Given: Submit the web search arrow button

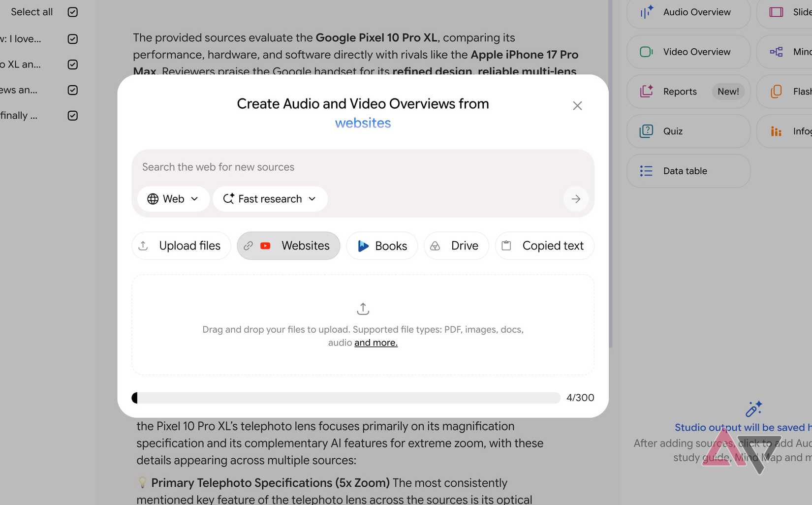Looking at the screenshot, I should point(576,199).
